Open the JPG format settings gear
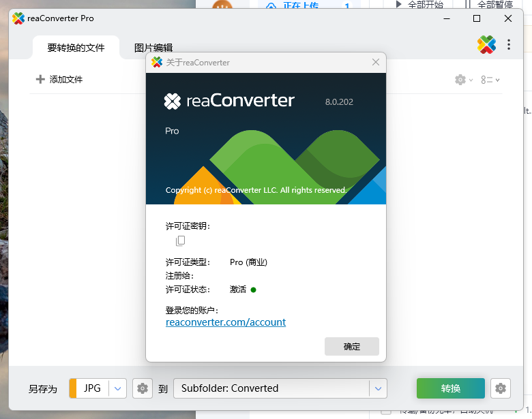The image size is (532, 419). tap(142, 388)
